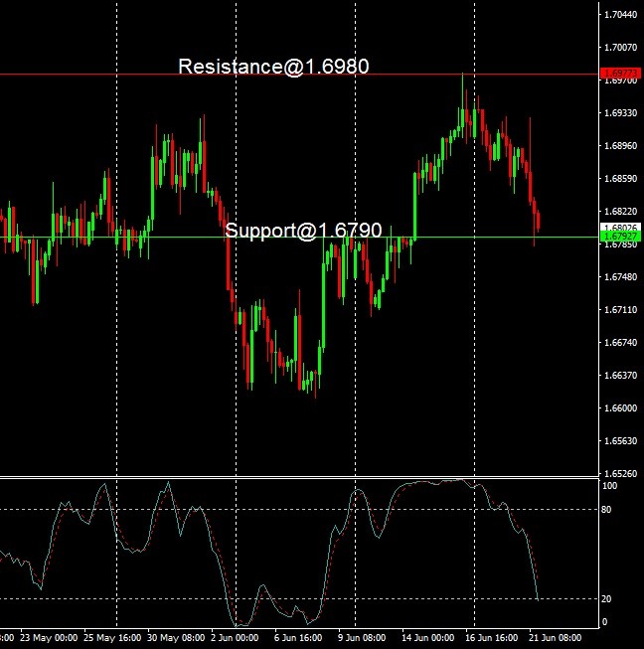Click the 1.70440 price axis label
This screenshot has width=644, height=649.
(x=620, y=15)
